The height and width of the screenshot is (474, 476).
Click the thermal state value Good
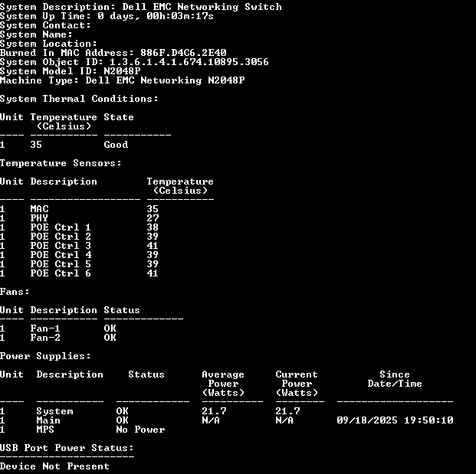116,145
